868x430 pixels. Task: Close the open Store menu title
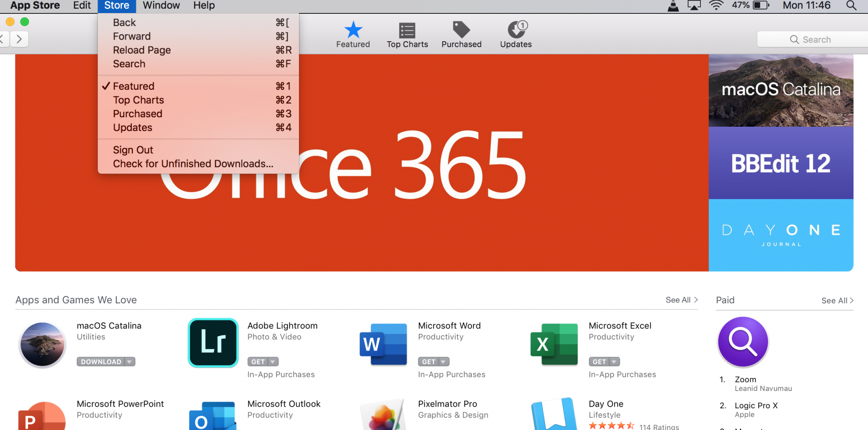[x=117, y=6]
